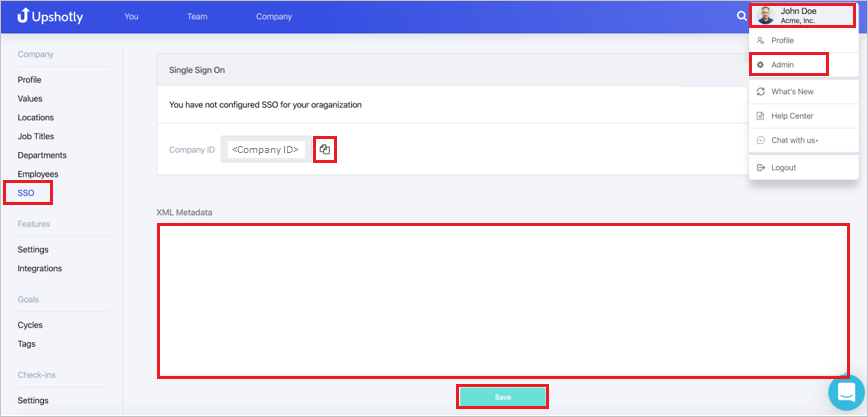This screenshot has height=417, width=868.
Task: Select What's New menu entry
Action: pos(804,91)
